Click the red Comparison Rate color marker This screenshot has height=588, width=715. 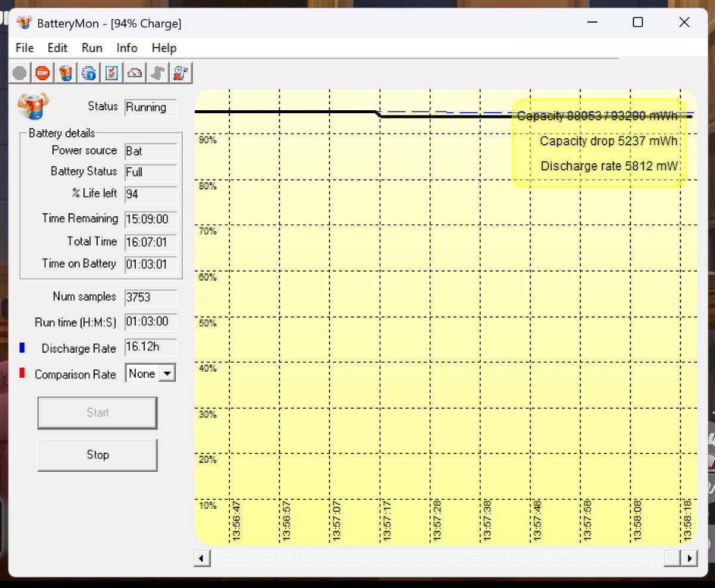tap(22, 374)
